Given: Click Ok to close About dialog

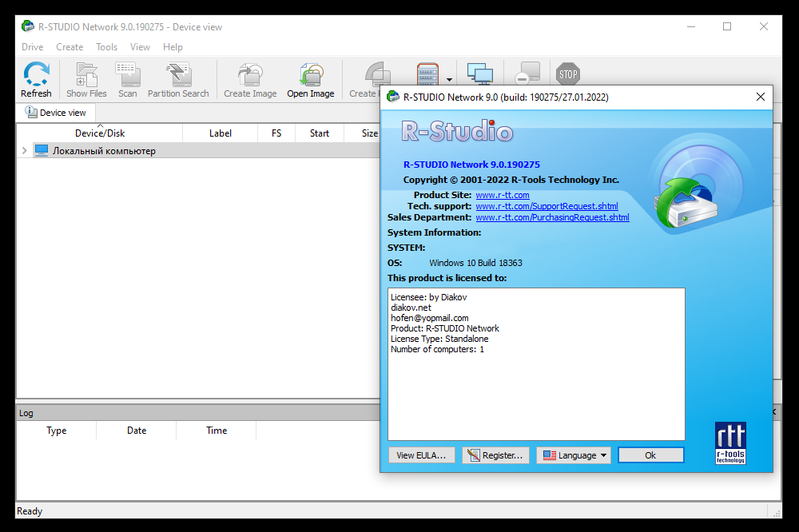Looking at the screenshot, I should tap(650, 455).
